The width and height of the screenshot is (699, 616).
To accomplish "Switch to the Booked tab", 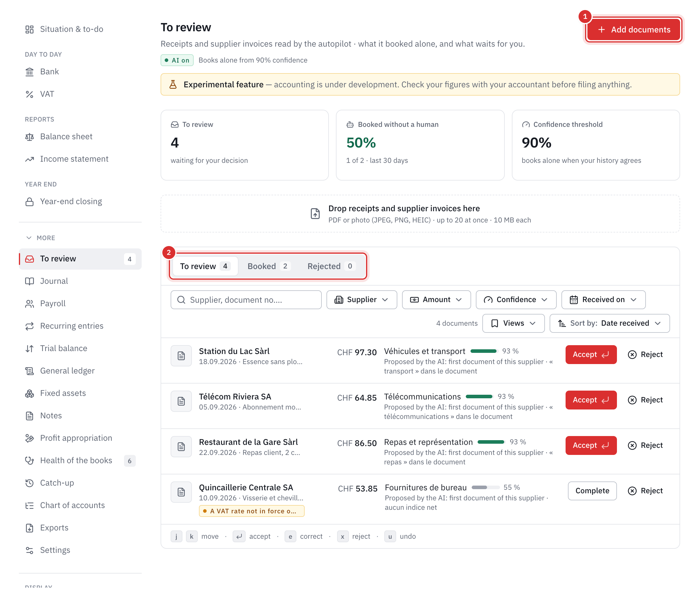I will click(x=269, y=266).
